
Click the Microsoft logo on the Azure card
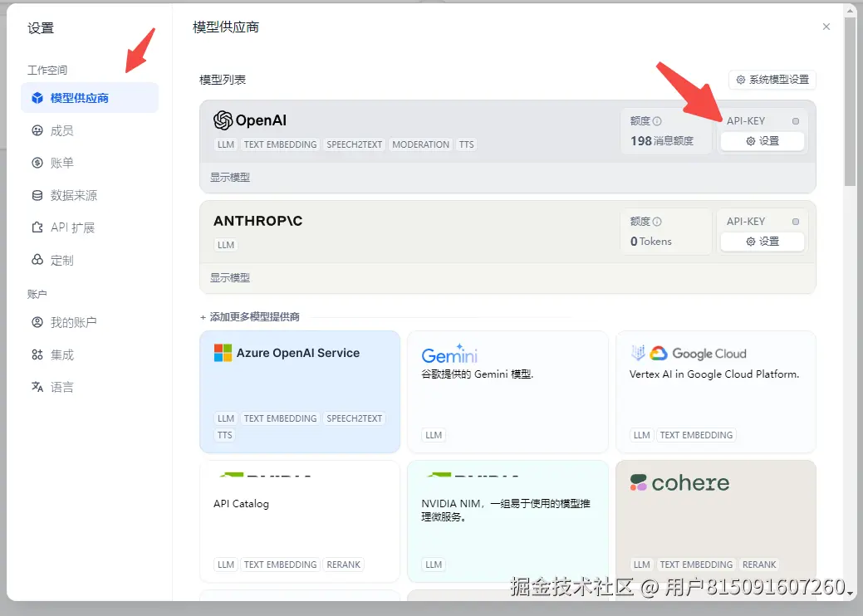point(223,353)
